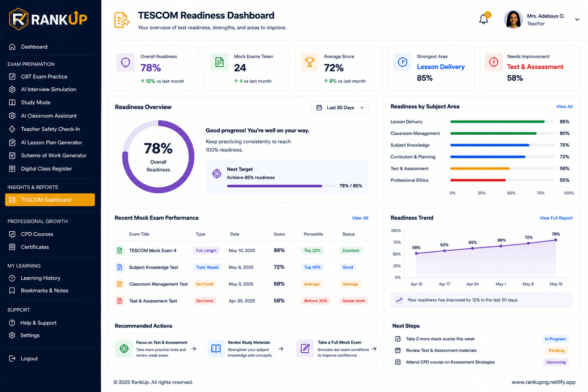Click the user profile avatar photo
Image resolution: width=588 pixels, height=392 pixels.
click(x=513, y=20)
